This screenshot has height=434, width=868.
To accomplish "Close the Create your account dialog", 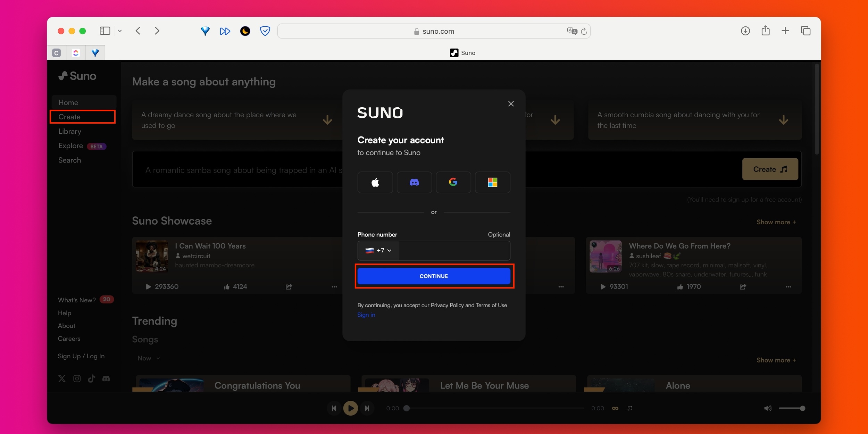I will [511, 104].
